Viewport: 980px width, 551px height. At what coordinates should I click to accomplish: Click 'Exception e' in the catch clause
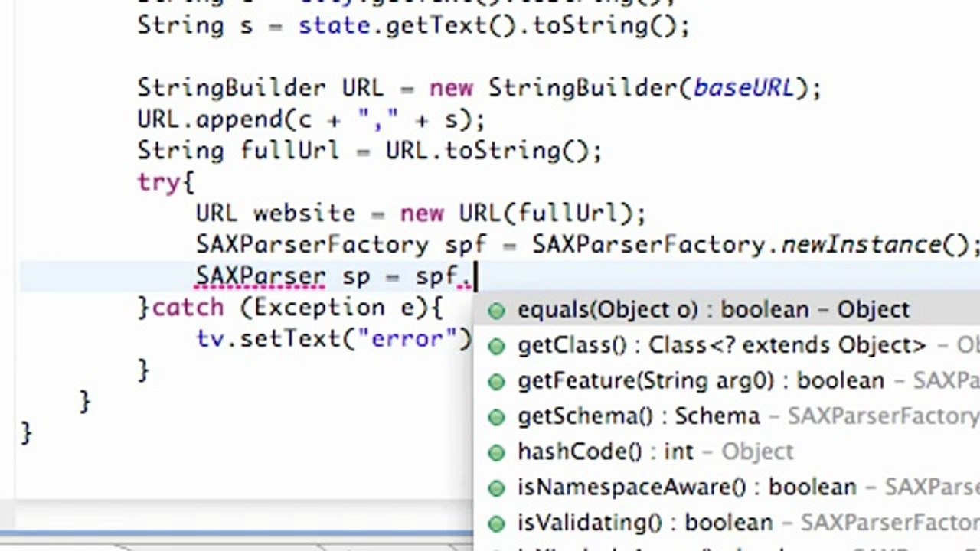(334, 308)
